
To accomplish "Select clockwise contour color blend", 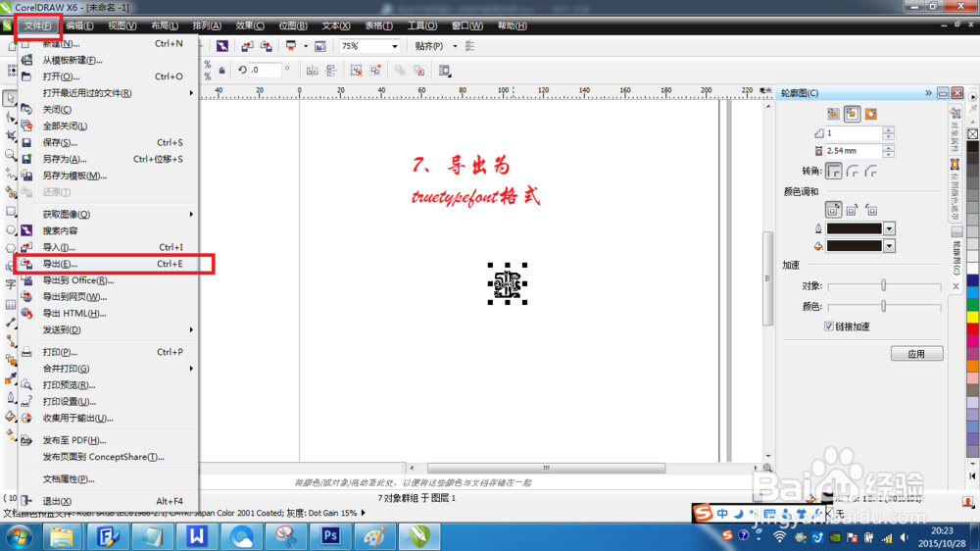I will (x=852, y=210).
